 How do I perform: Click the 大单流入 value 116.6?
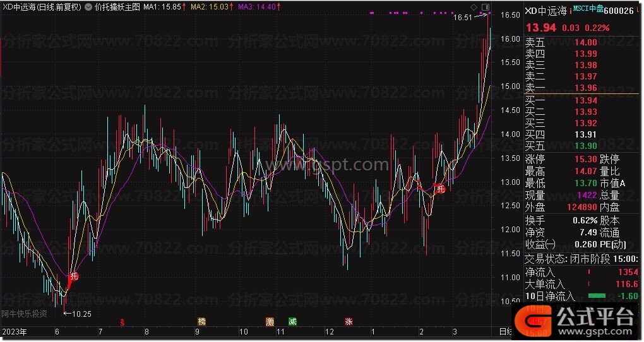[x=627, y=284]
